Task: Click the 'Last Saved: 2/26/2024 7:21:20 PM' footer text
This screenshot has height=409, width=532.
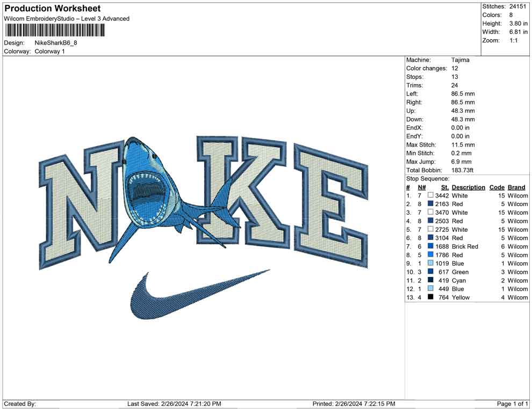Action: coord(174,404)
